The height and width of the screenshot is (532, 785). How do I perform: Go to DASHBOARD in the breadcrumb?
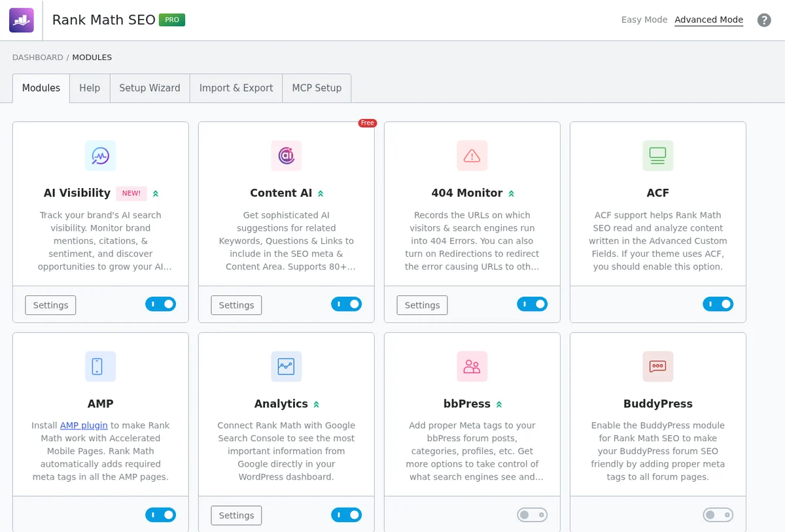coord(38,58)
